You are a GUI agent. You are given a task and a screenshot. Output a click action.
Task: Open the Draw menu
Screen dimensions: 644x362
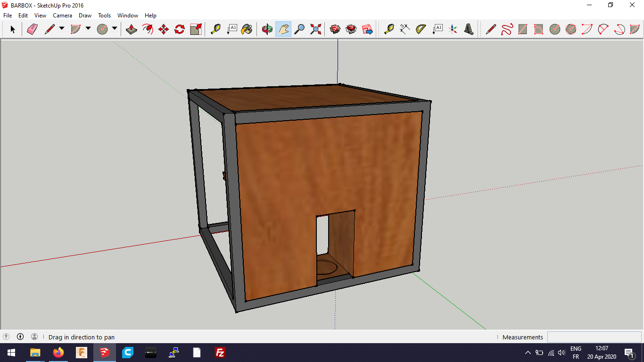[x=85, y=16]
